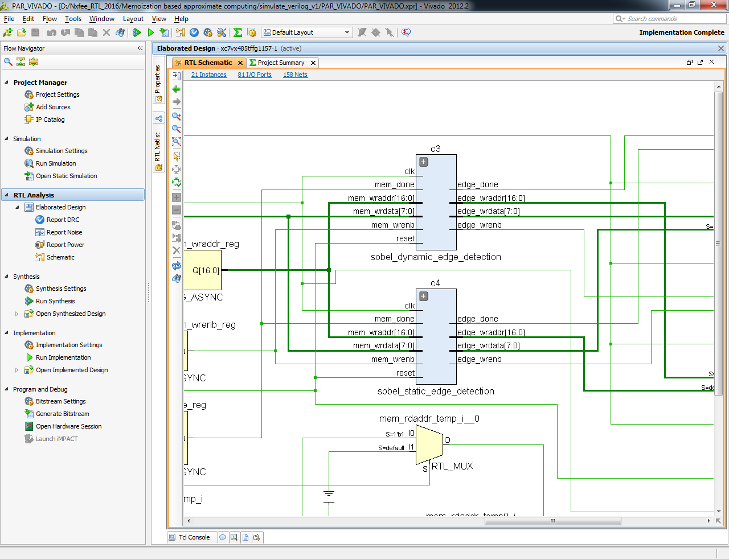Click the schematic horizontal scrollbar thumb
729x560 pixels.
(552, 521)
